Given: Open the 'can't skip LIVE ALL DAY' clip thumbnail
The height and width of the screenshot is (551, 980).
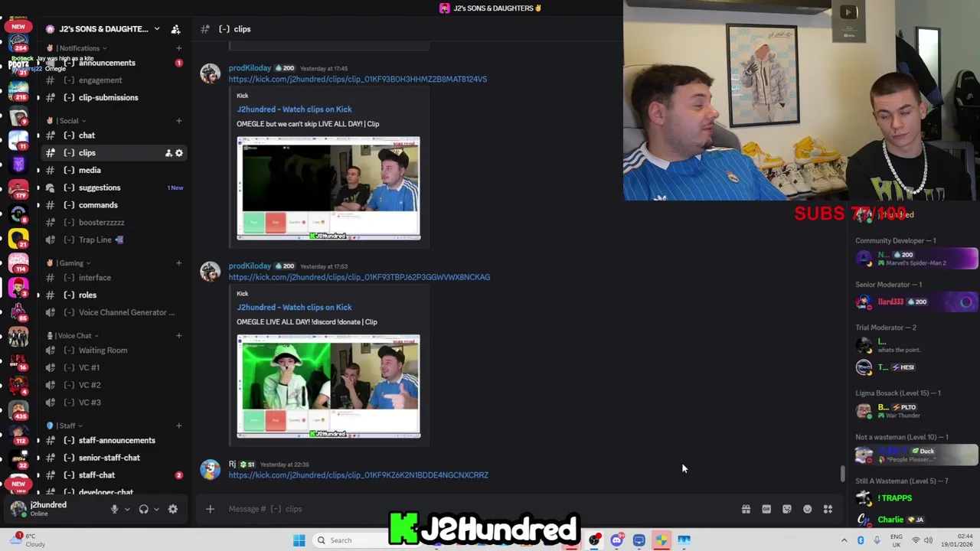Looking at the screenshot, I should coord(328,188).
